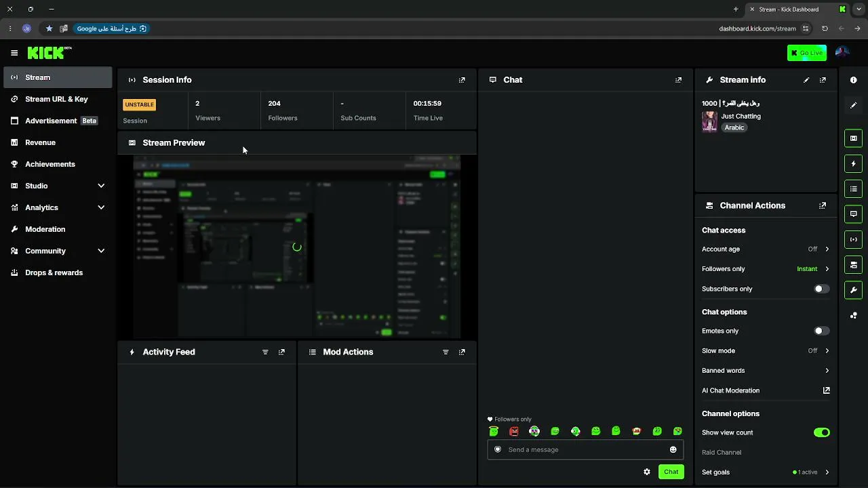Toggle Activity Feed lightning widget in right rail
Screen dimensions: 868x488
[x=854, y=163]
